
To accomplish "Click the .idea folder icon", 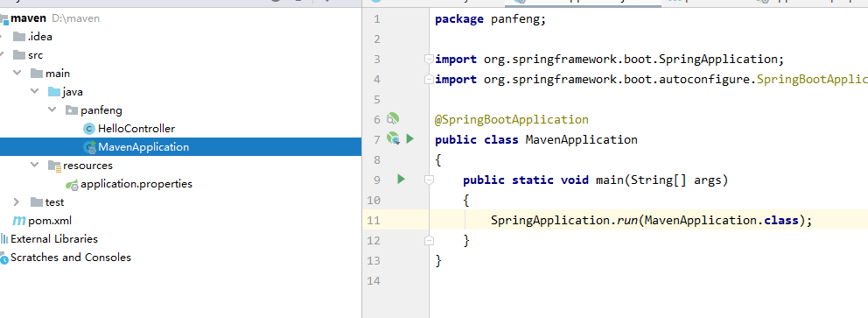I will (19, 37).
